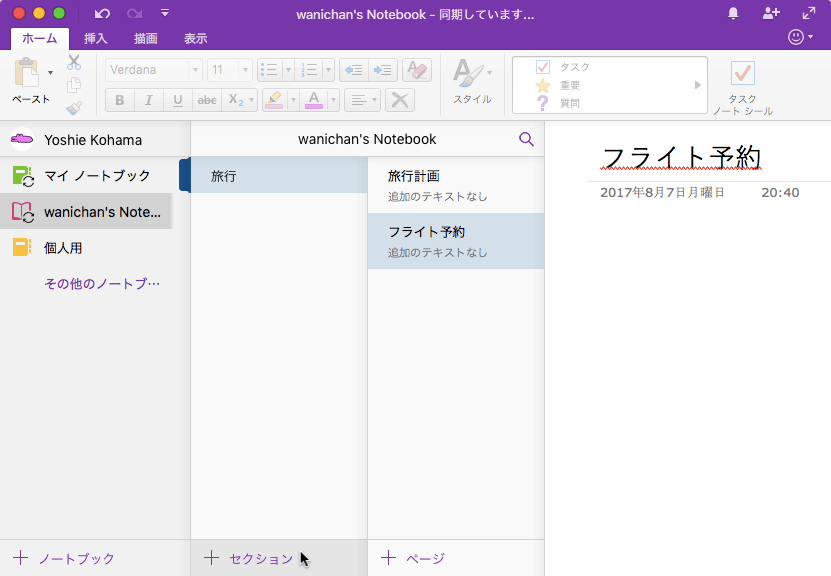831x576 pixels.
Task: Click the search magnifier icon
Action: tap(526, 139)
